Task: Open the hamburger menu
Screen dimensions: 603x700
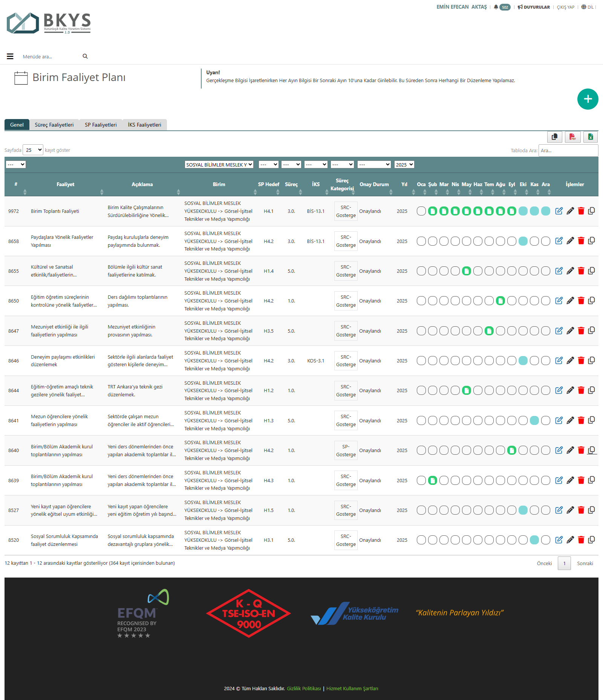Action: [x=10, y=57]
